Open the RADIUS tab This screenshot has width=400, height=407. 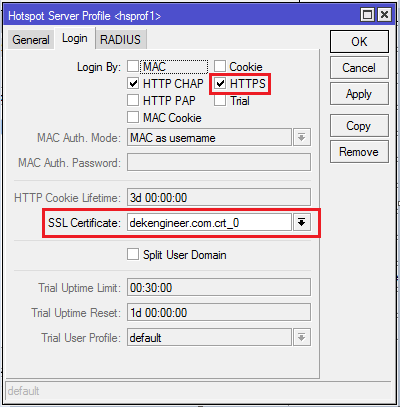tap(120, 40)
